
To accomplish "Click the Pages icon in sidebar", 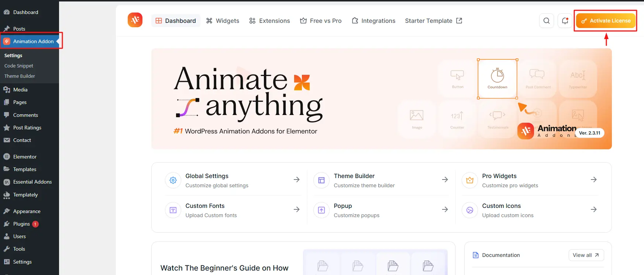I will tap(7, 102).
